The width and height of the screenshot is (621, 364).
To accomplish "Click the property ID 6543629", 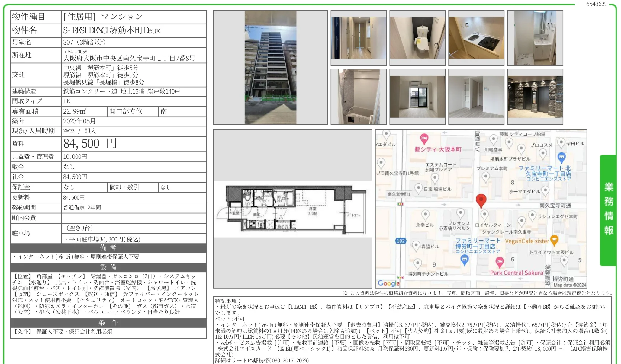I will pyautogui.click(x=597, y=4).
